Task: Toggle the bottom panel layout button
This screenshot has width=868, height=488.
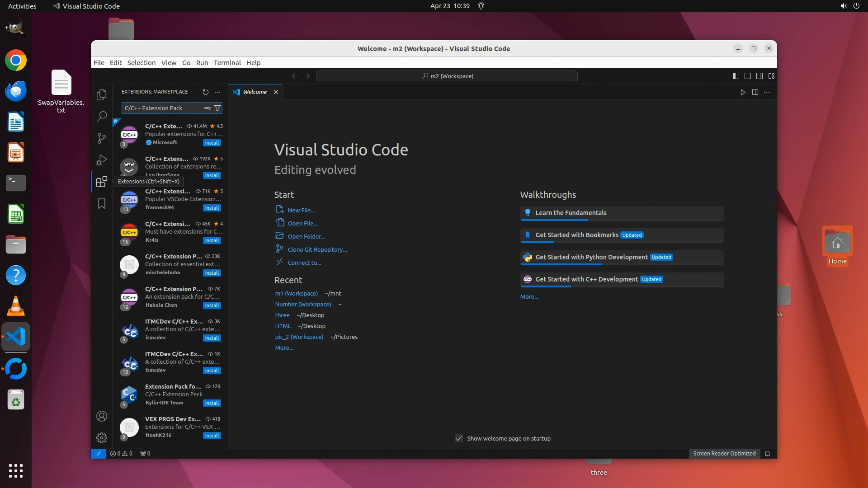Action: pyautogui.click(x=748, y=76)
